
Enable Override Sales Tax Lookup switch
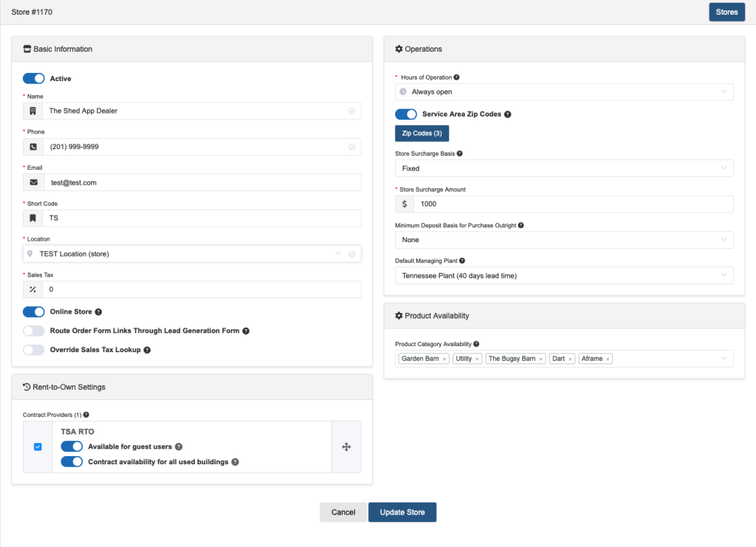coord(34,350)
